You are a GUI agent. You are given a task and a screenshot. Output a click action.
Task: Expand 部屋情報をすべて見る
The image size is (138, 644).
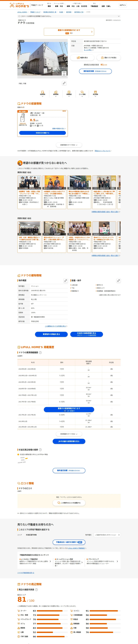click(x=69, y=145)
